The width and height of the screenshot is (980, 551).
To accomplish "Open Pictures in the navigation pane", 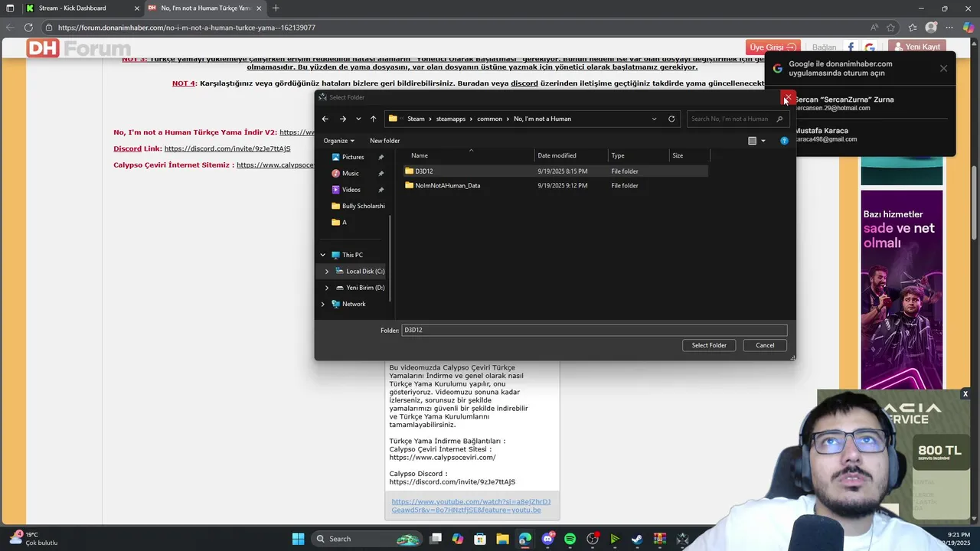I will pyautogui.click(x=353, y=157).
